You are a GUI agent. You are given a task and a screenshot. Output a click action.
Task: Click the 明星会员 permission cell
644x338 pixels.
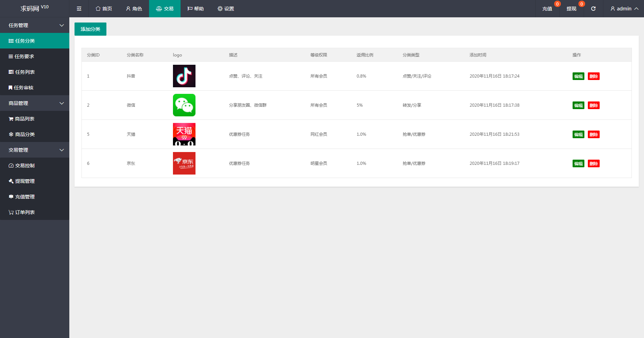coord(319,163)
